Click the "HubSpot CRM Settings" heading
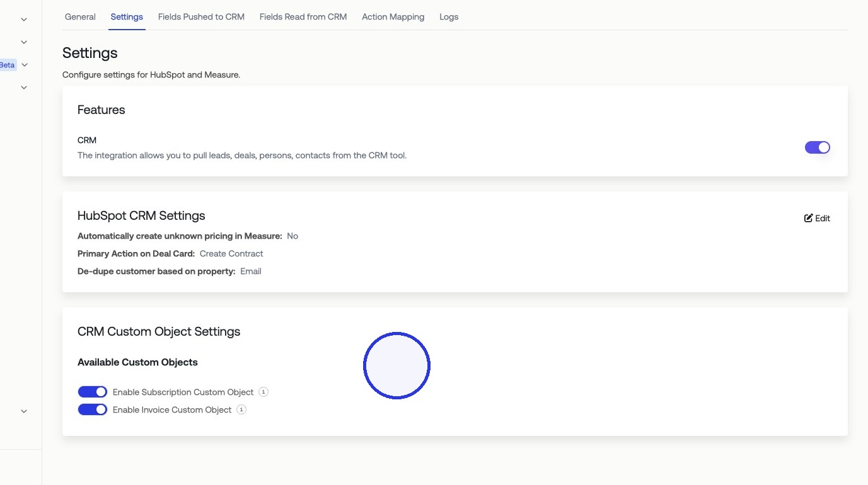The width and height of the screenshot is (868, 485). click(x=141, y=215)
